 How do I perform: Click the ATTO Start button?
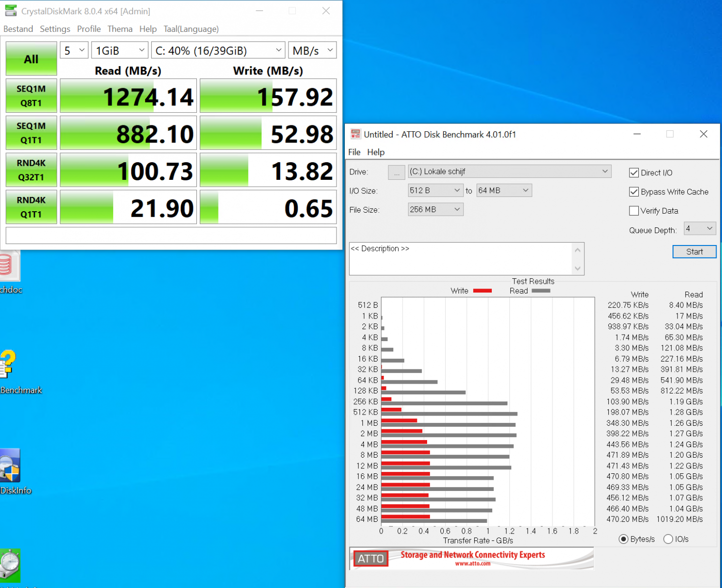click(x=694, y=252)
